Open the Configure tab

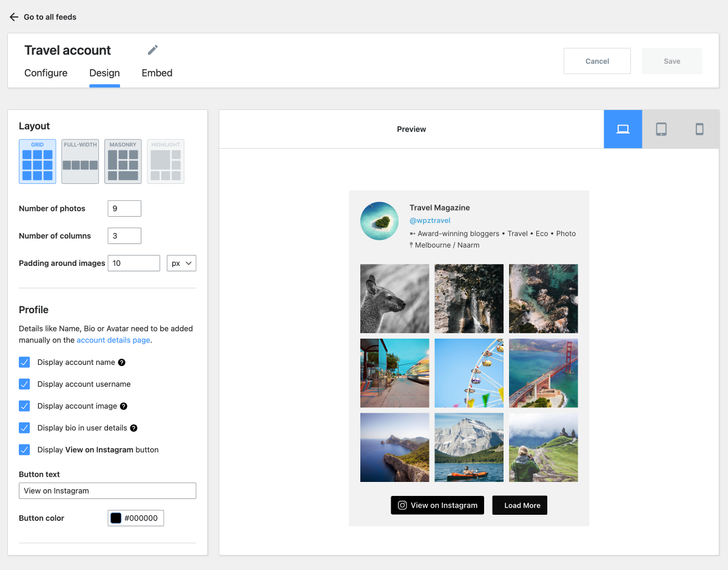[x=45, y=73]
